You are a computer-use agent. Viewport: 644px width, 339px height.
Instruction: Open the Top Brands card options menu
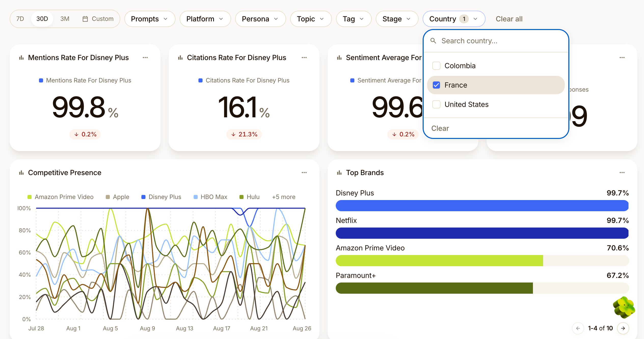pos(622,173)
